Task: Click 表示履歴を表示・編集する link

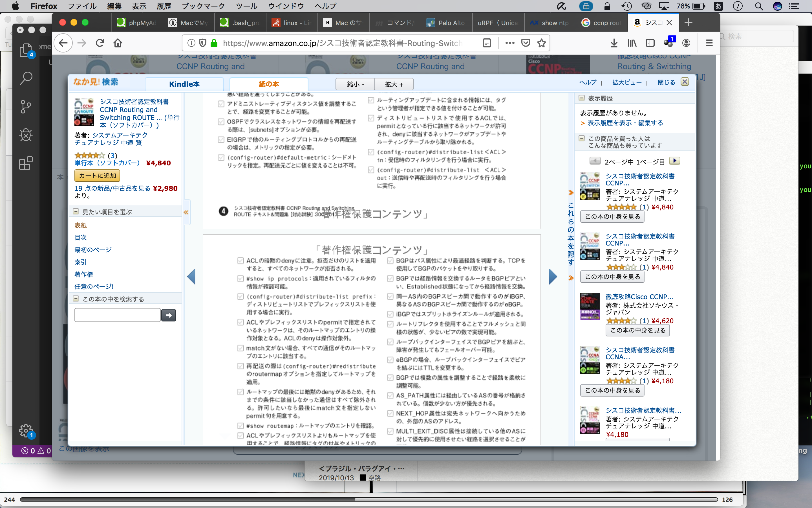Action: tap(625, 123)
